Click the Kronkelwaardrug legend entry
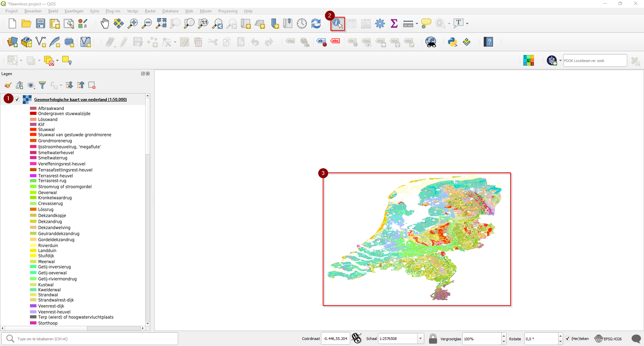The width and height of the screenshot is (644, 346). point(55,198)
